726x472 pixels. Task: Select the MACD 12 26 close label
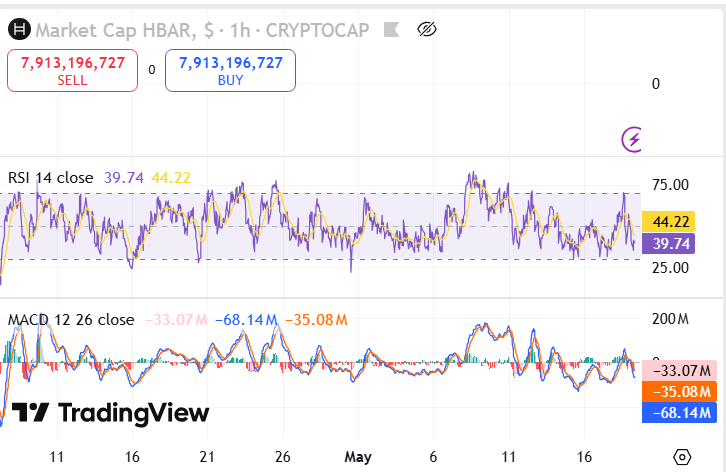click(x=71, y=320)
